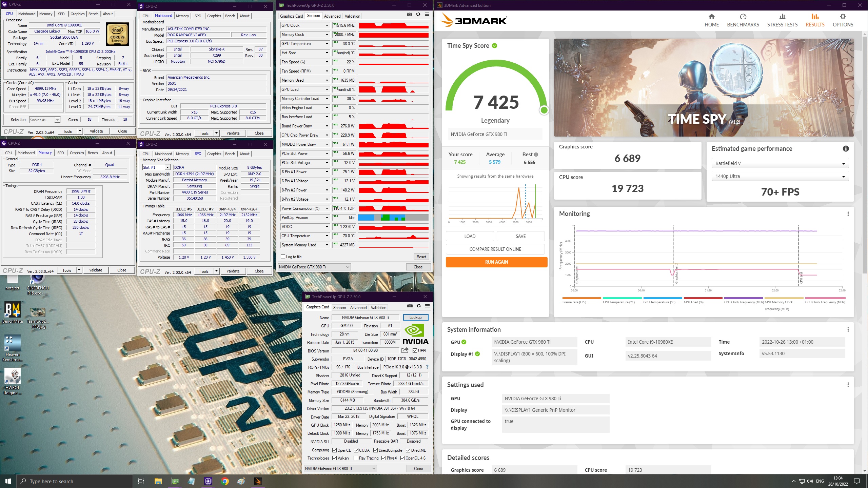This screenshot has width=868, height=488.
Task: Enable the Log to file checkbox
Action: point(283,257)
